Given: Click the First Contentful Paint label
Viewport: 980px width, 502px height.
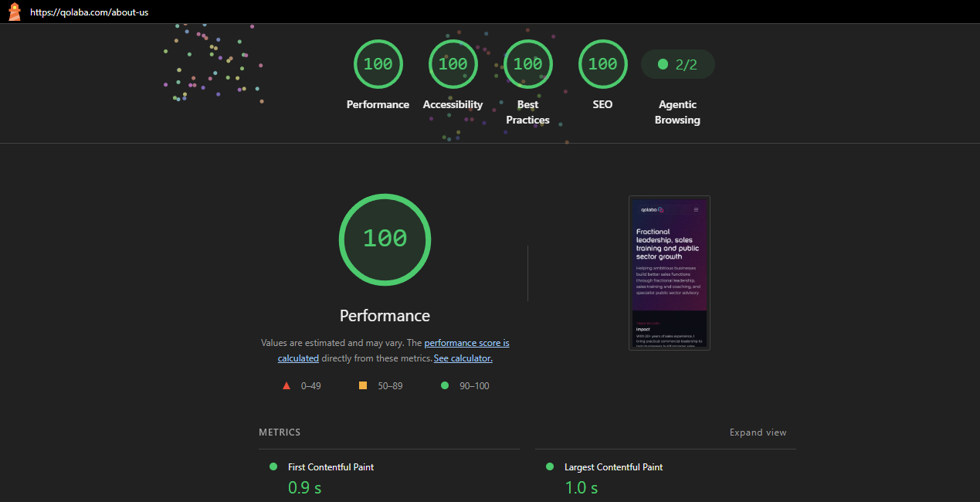Looking at the screenshot, I should click(x=331, y=467).
